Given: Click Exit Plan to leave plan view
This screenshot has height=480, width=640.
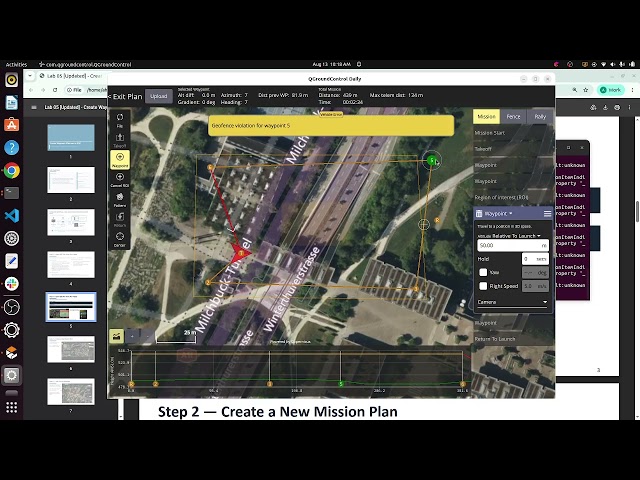Looking at the screenshot, I should tap(125, 97).
